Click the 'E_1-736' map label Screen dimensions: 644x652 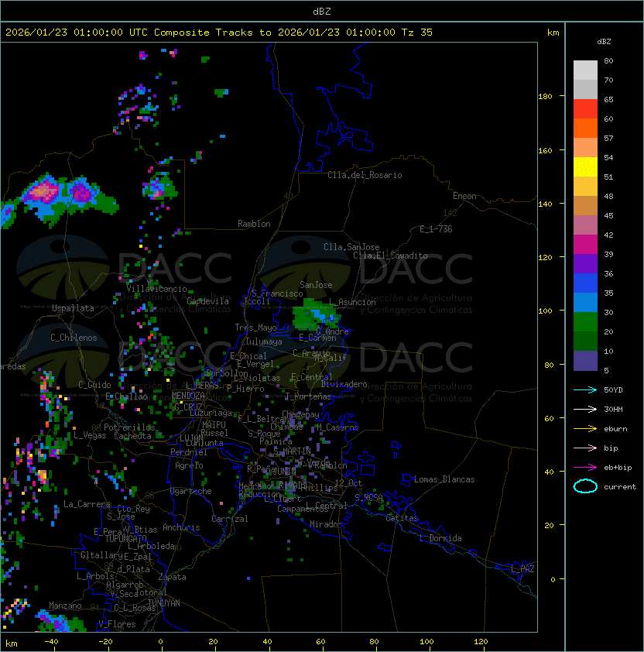(436, 229)
